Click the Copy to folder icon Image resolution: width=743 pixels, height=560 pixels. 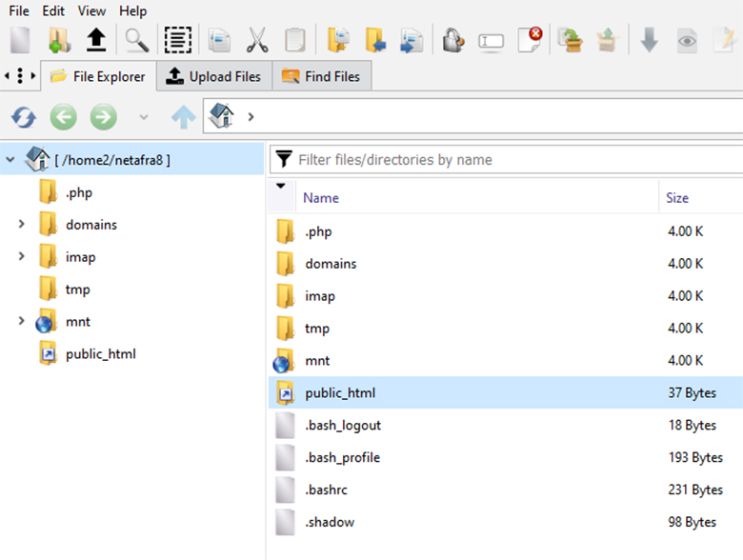click(338, 40)
